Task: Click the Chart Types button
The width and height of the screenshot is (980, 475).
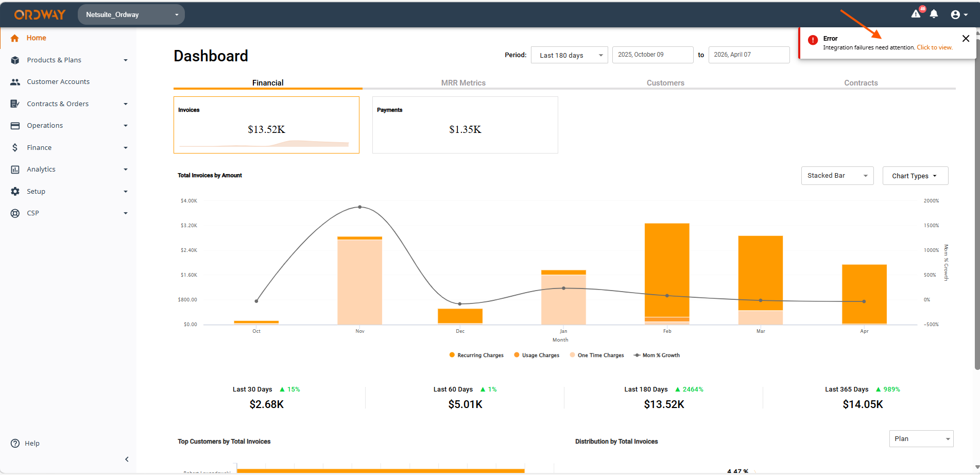Action: 915,176
